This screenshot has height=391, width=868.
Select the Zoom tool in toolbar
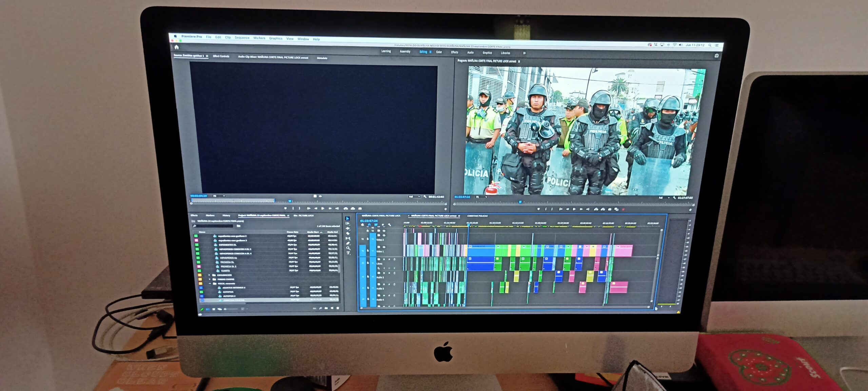[x=348, y=248]
